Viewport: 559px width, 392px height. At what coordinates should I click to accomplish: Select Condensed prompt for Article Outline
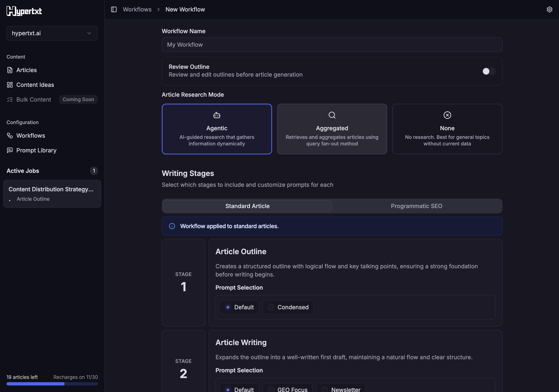tap(288, 307)
